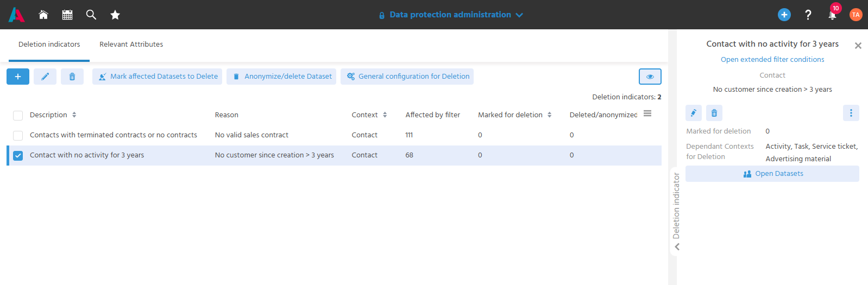Collapse the Deletion indicator side panel arrow

point(677,247)
